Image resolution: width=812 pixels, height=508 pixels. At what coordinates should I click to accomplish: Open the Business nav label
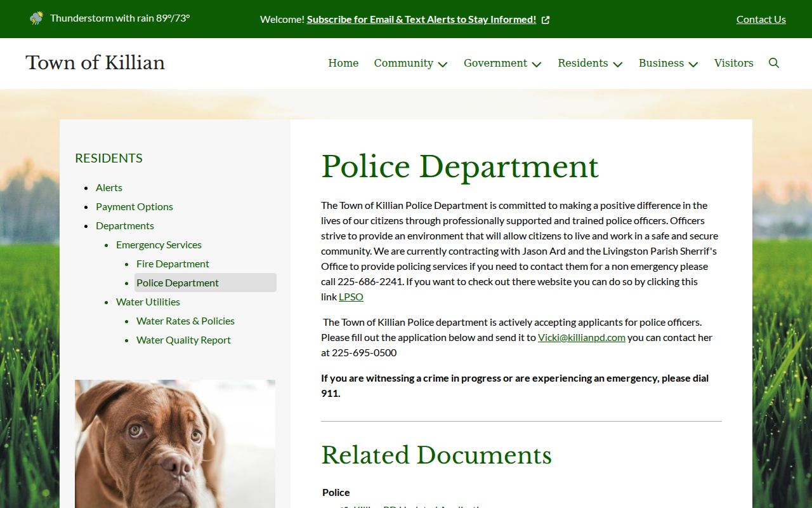coord(661,63)
